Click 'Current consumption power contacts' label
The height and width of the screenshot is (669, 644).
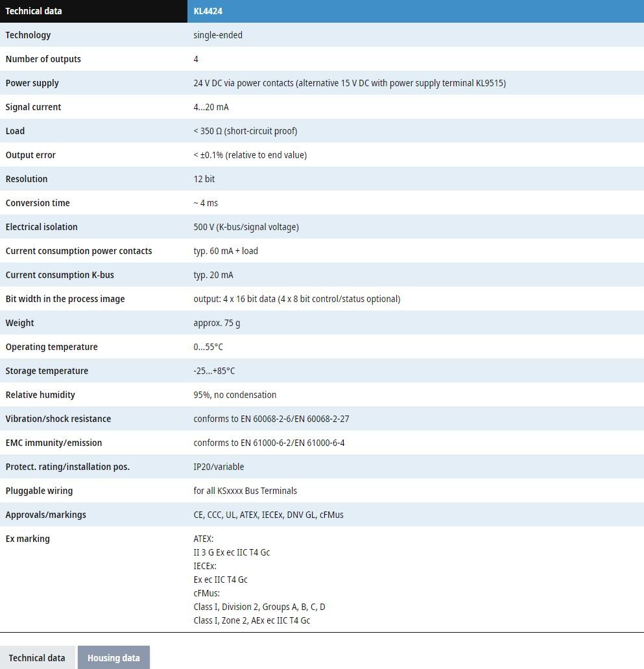(79, 251)
